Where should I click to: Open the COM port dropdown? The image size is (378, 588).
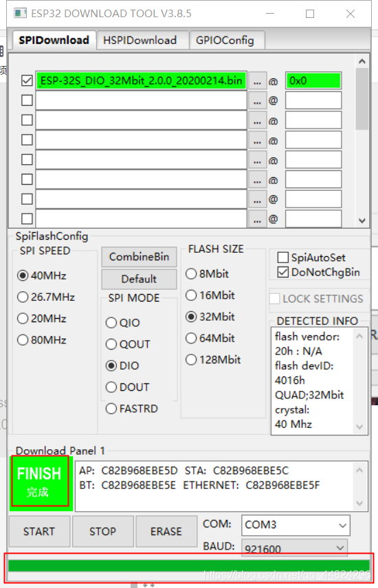pos(296,525)
